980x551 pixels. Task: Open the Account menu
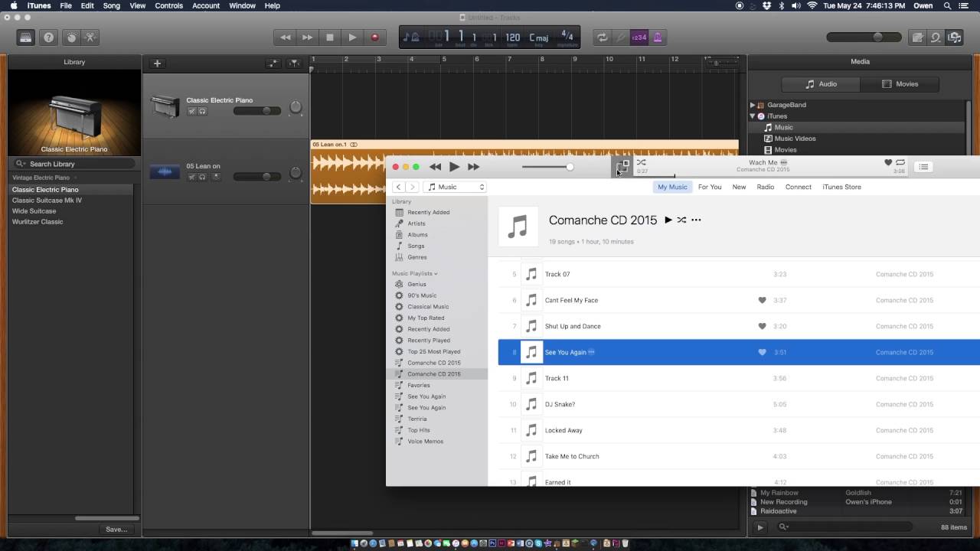206,5
